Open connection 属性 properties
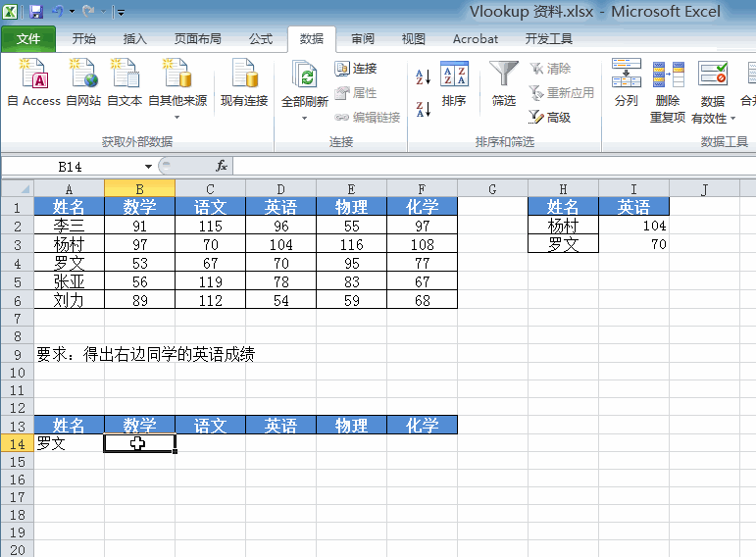 click(x=356, y=92)
